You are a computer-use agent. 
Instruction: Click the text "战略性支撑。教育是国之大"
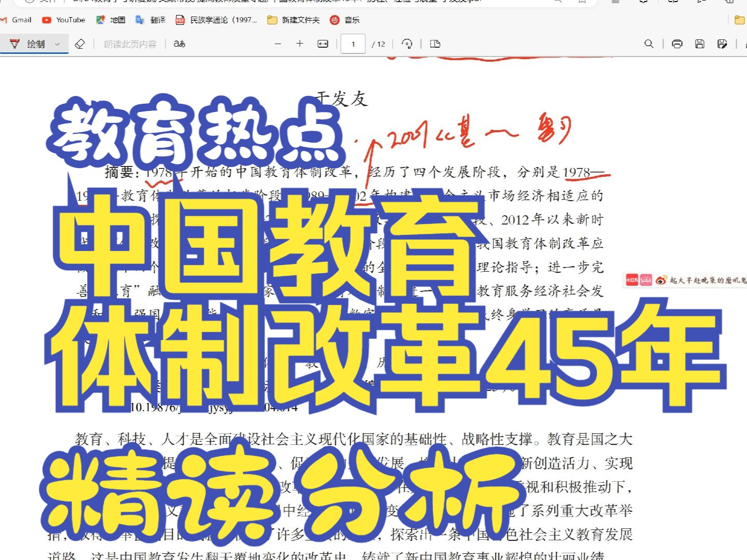547,439
